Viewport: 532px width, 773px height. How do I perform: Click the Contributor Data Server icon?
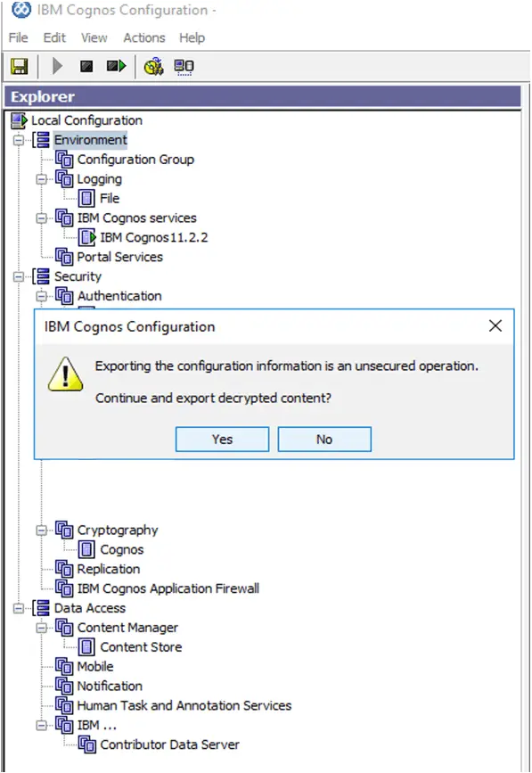(x=87, y=744)
